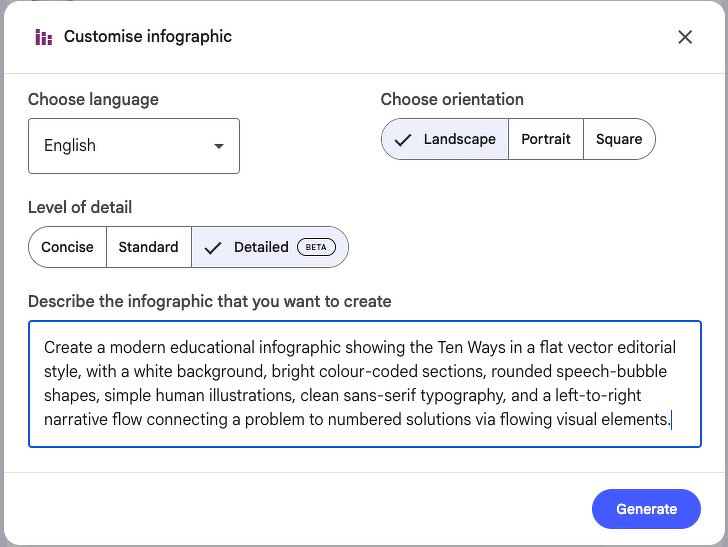Click 'Describe the infographic that you want to create' label
The image size is (728, 547).
pos(209,301)
